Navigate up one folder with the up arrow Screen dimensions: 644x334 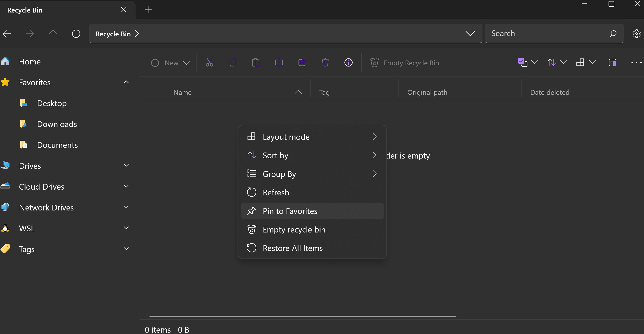pyautogui.click(x=53, y=34)
